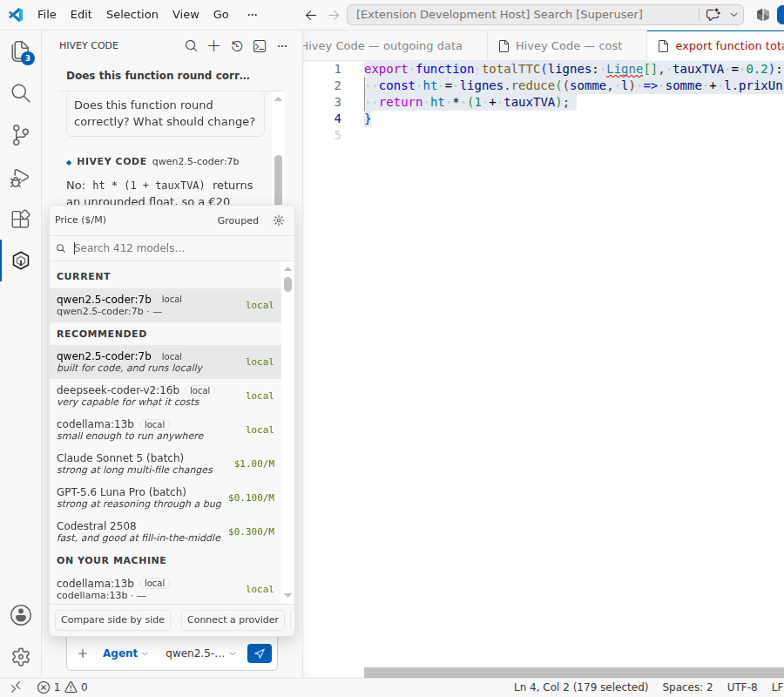Switch to Hivey Code — outgoing data tab
The height and width of the screenshot is (697, 784).
[x=395, y=46]
